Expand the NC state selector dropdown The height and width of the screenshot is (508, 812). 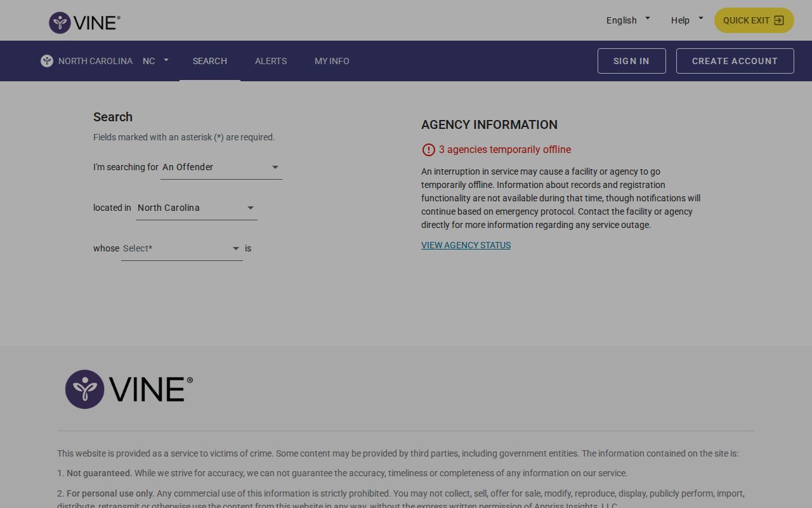click(x=156, y=61)
